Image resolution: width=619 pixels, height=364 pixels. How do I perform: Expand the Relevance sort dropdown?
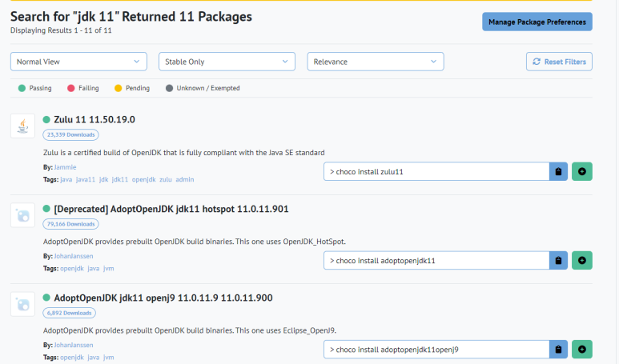point(376,62)
